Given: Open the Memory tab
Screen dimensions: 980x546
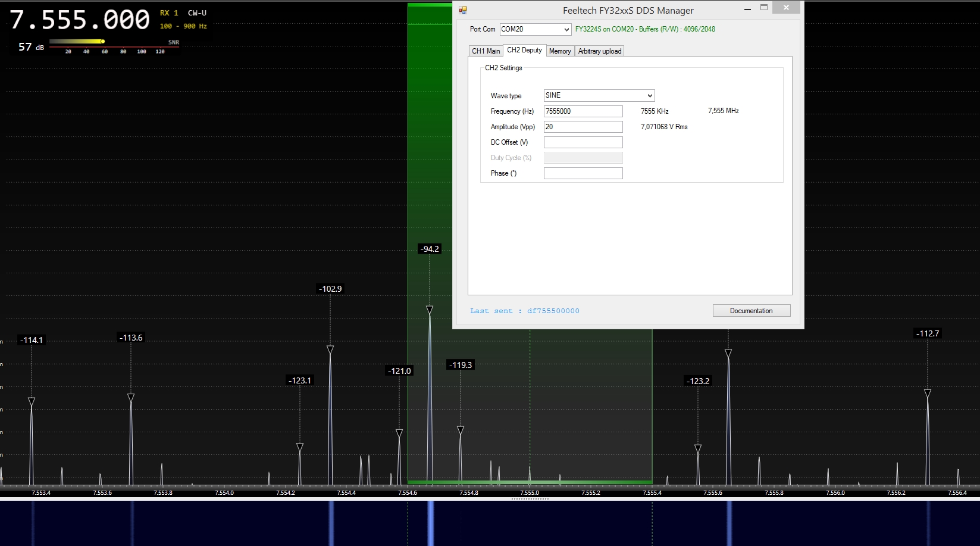Looking at the screenshot, I should pyautogui.click(x=560, y=51).
